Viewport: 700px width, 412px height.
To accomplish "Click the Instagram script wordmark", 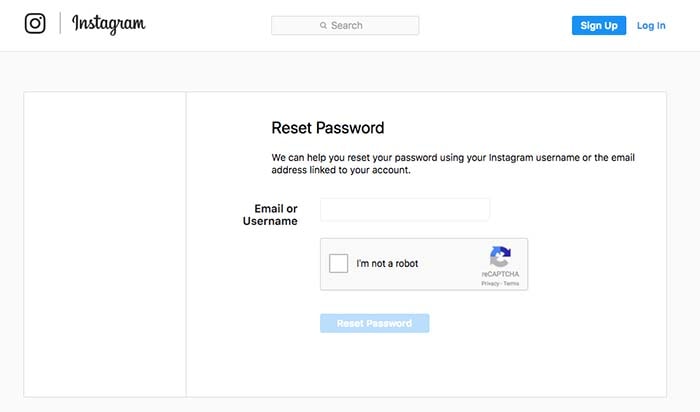I will tap(108, 24).
